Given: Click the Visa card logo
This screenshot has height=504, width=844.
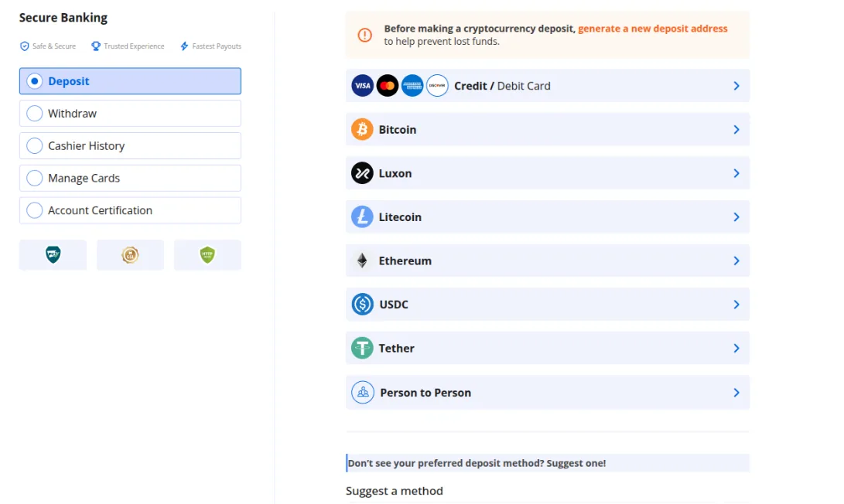Looking at the screenshot, I should 362,86.
